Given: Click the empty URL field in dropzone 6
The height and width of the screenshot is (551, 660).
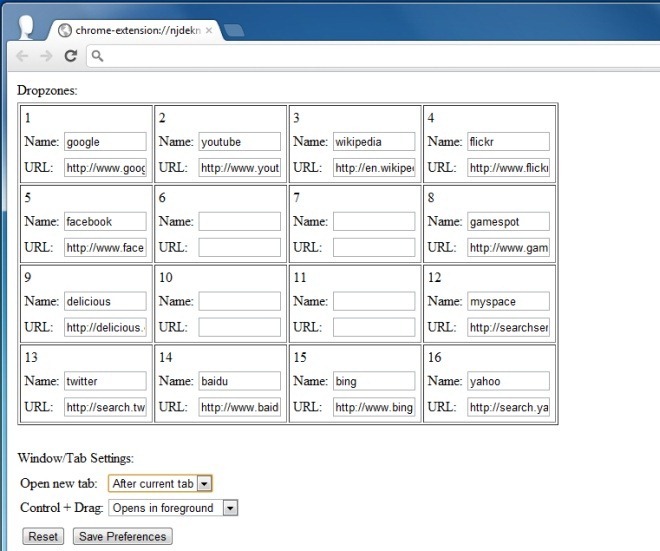Looking at the screenshot, I should coord(240,248).
